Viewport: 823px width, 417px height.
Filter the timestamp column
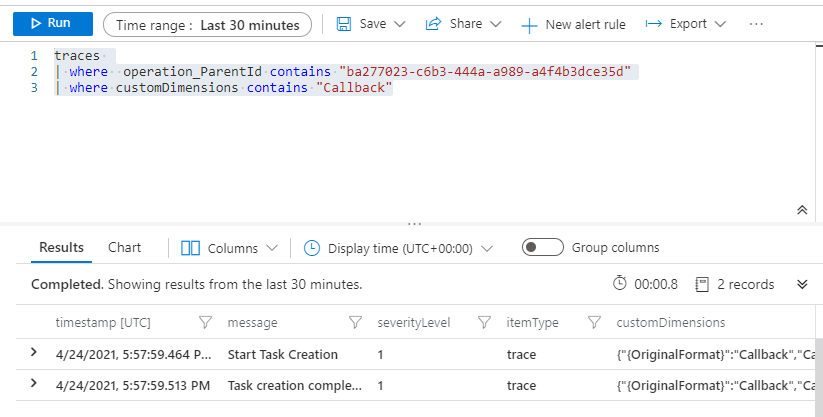click(206, 323)
